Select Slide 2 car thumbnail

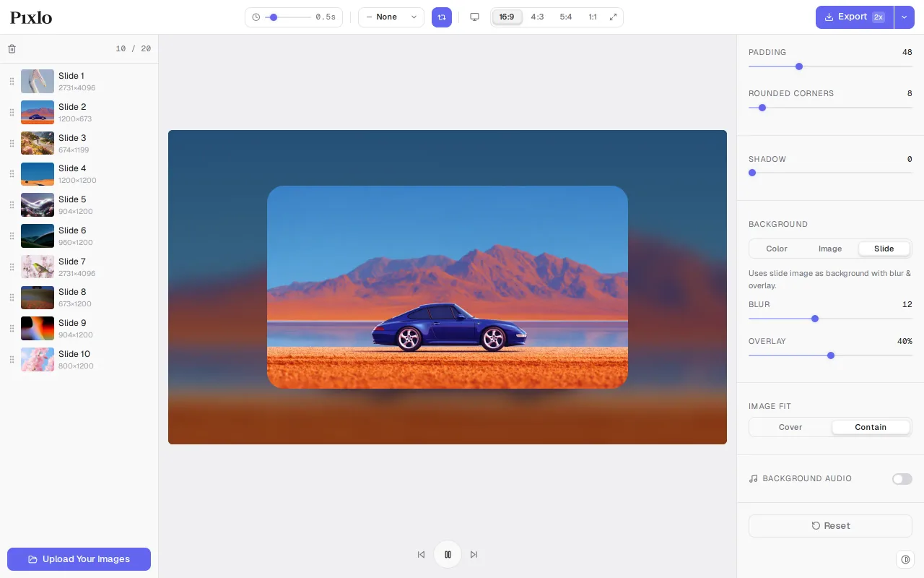pos(38,113)
